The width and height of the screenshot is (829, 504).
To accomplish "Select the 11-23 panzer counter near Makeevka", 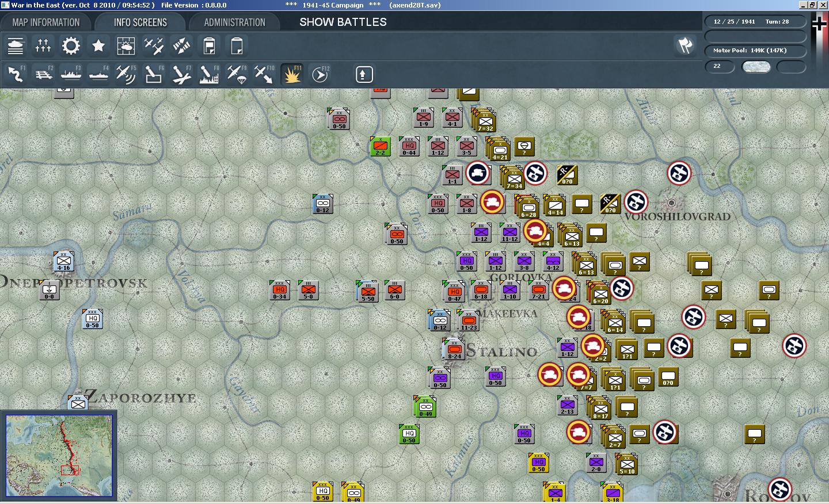I will 469,320.
